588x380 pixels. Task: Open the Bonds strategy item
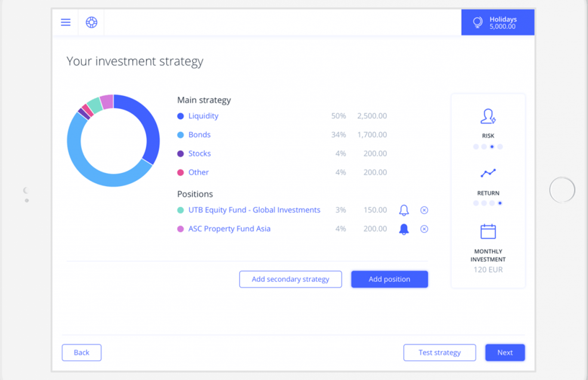pyautogui.click(x=199, y=135)
